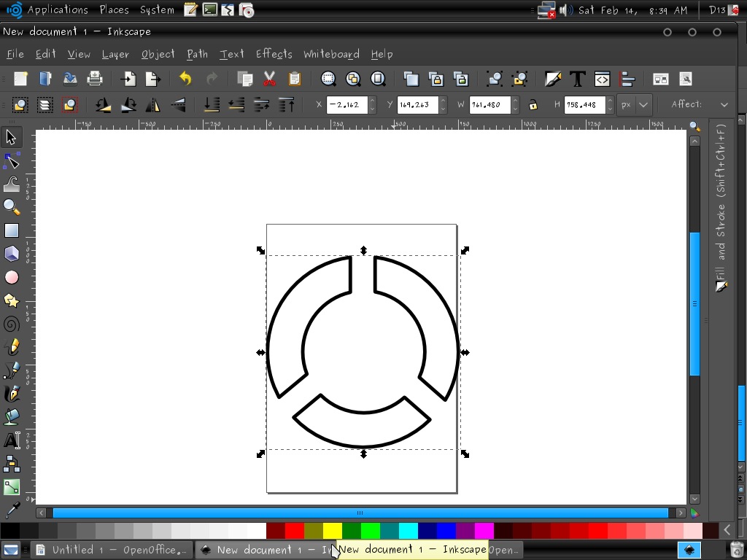Screen dimensions: 747x560
Task: Pick the red swatch from the palette
Action: pos(294,531)
